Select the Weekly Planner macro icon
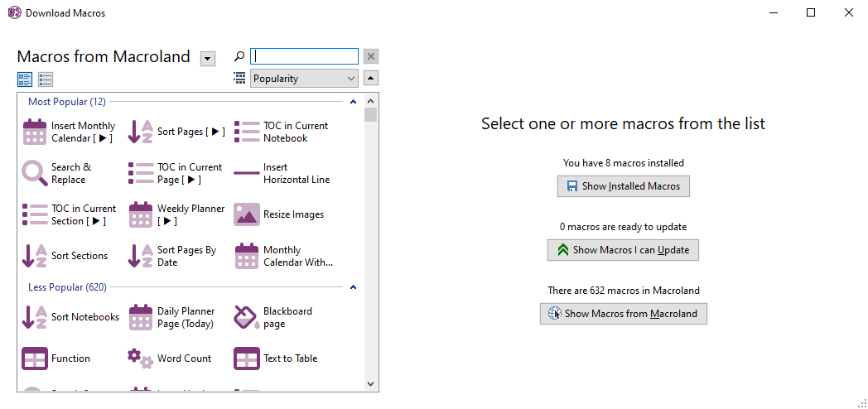The image size is (868, 409). click(x=141, y=215)
